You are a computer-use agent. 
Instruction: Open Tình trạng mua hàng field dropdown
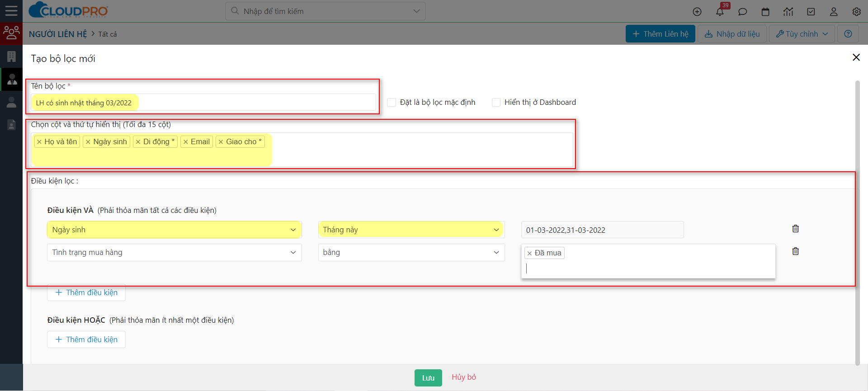(174, 252)
